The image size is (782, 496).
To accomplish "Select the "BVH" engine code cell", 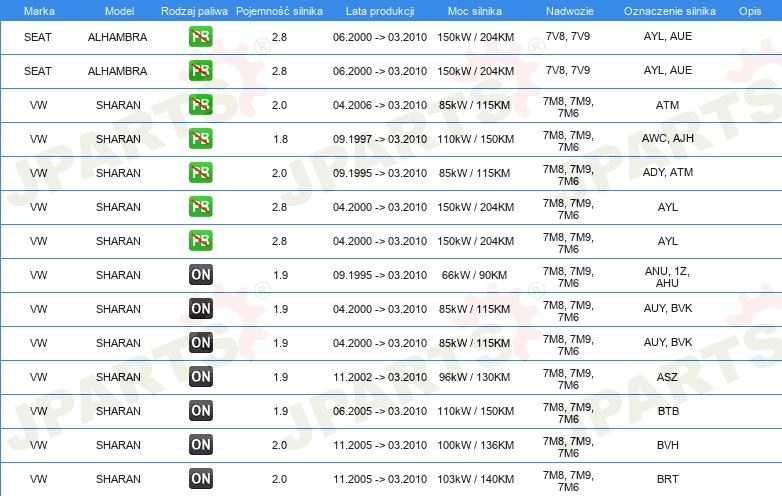I will (x=668, y=445).
